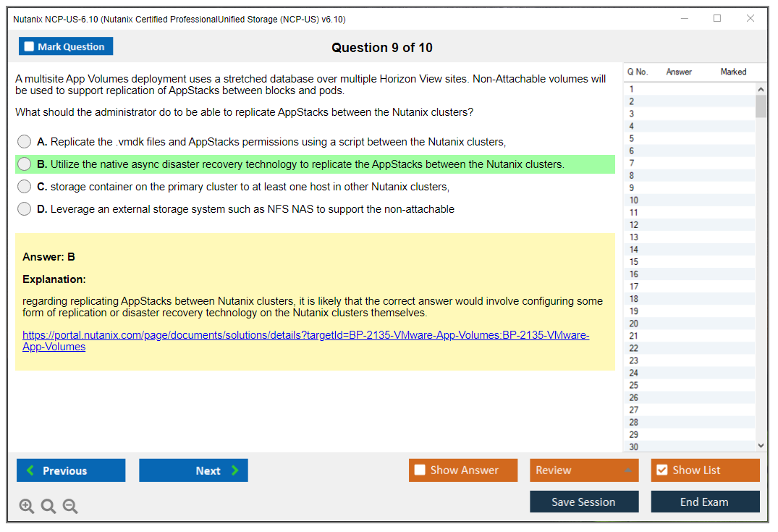This screenshot has width=778, height=532.
Task: Select the zoom-in magnifier icon
Action: (x=27, y=506)
